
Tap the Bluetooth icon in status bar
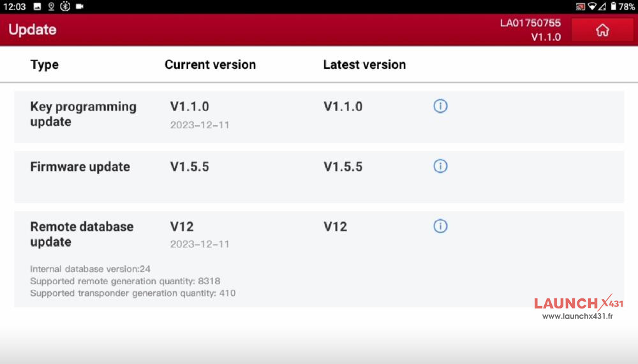(64, 6)
